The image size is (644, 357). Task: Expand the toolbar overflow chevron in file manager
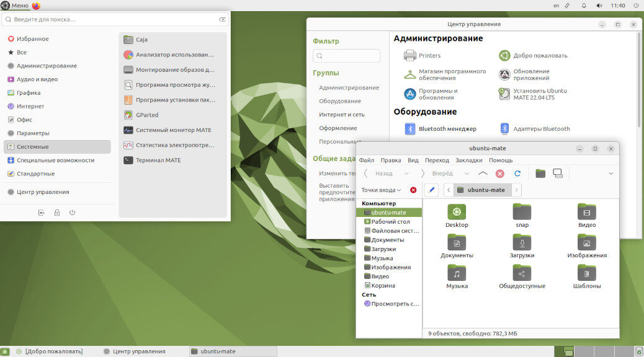610,174
